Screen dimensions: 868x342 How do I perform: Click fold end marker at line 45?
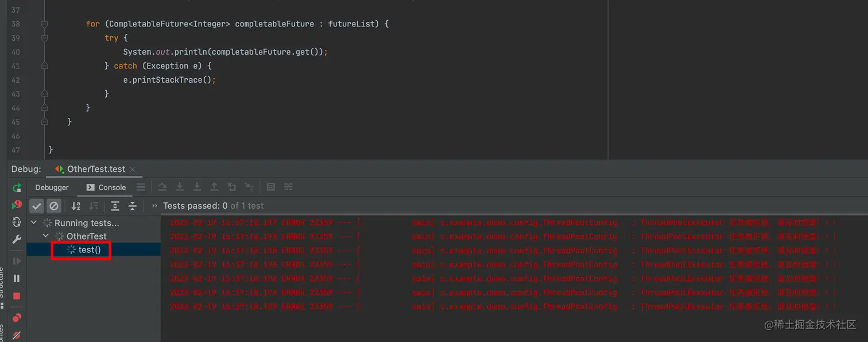click(44, 122)
